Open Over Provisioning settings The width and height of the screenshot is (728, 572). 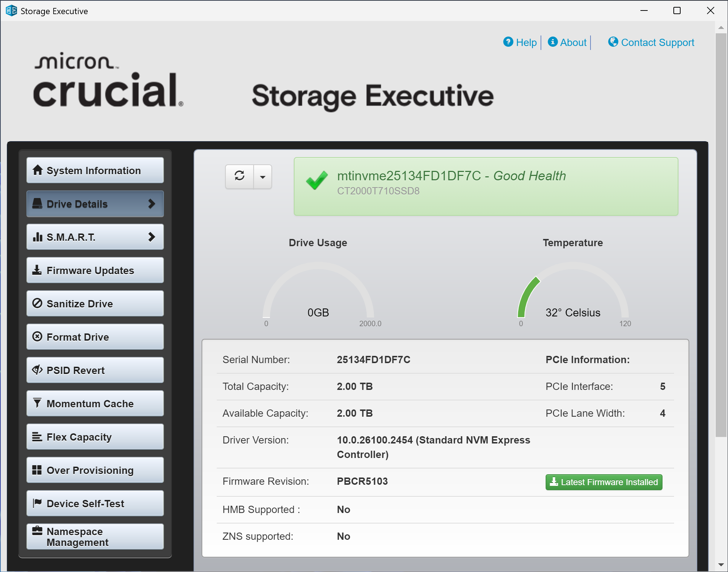click(x=95, y=470)
